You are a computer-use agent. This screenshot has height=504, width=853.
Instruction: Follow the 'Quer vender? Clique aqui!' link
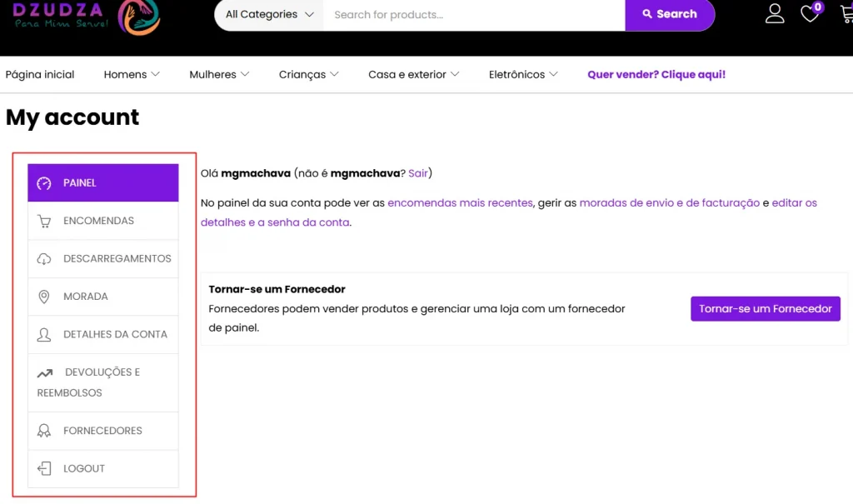(656, 75)
